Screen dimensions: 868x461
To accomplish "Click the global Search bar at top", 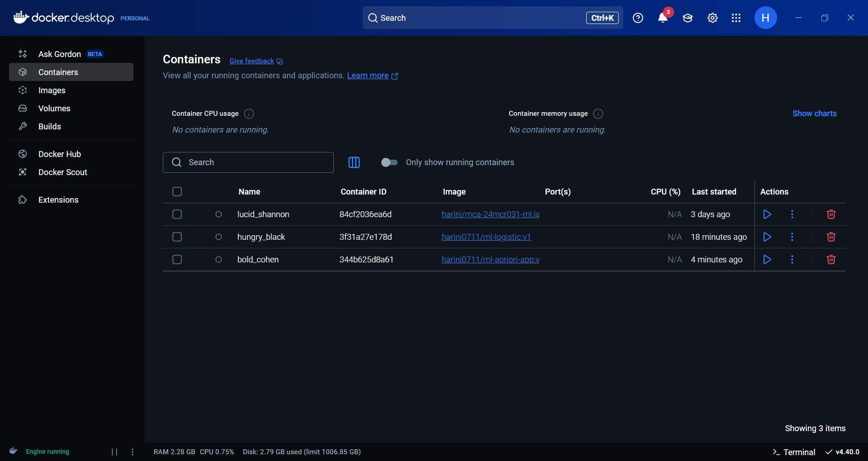I will pyautogui.click(x=493, y=18).
